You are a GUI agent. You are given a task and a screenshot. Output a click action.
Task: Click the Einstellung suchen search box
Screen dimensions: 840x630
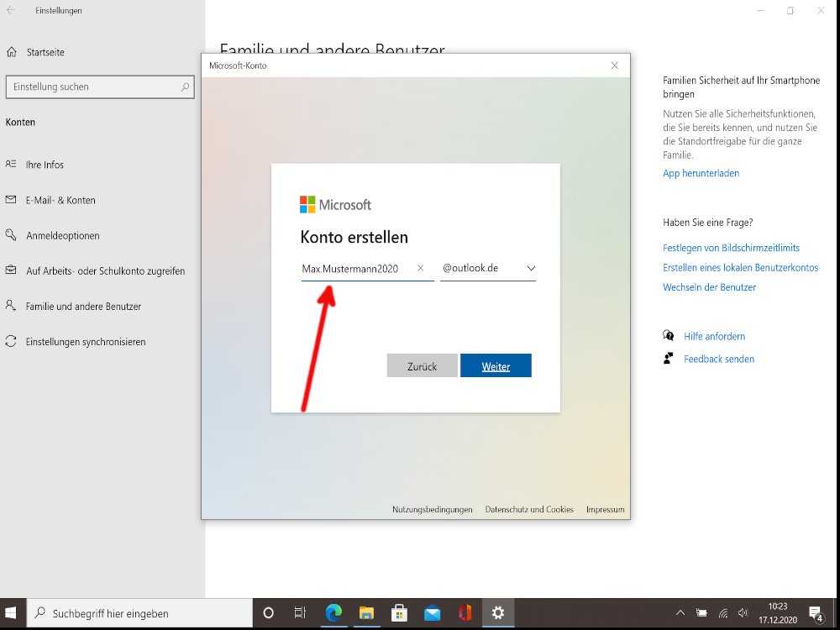pos(92,87)
